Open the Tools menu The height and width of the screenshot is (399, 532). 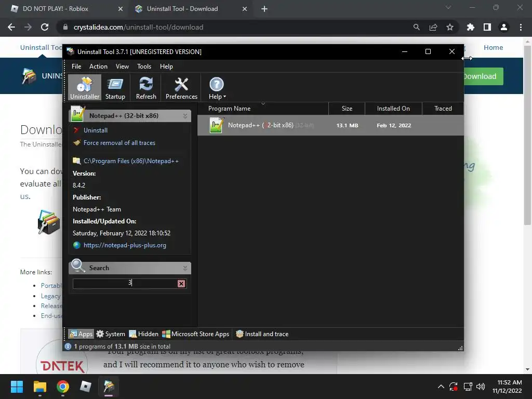click(144, 66)
